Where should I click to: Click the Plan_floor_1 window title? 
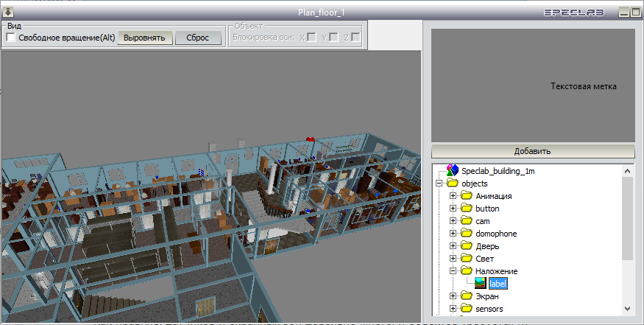point(322,13)
